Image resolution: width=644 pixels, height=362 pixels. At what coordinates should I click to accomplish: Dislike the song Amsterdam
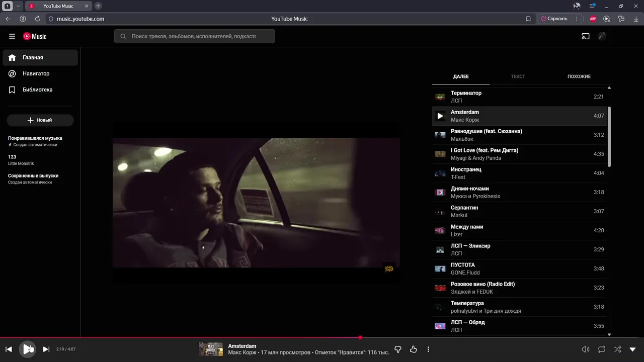pos(398,349)
